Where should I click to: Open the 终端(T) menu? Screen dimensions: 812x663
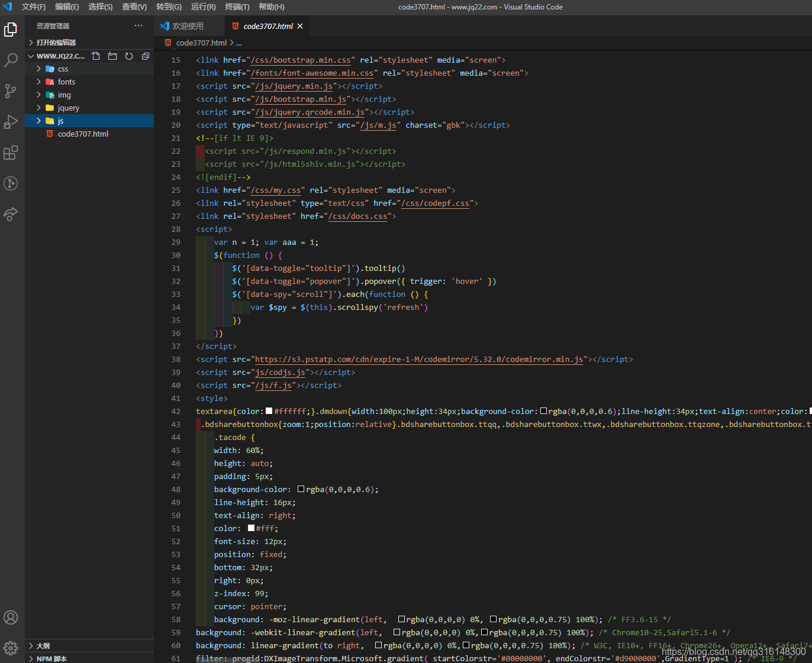coord(237,7)
